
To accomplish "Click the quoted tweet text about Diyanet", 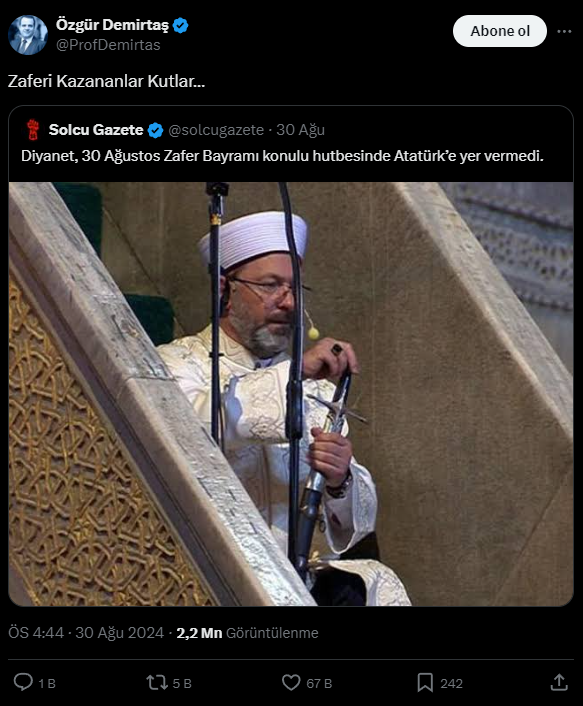I will coord(282,156).
